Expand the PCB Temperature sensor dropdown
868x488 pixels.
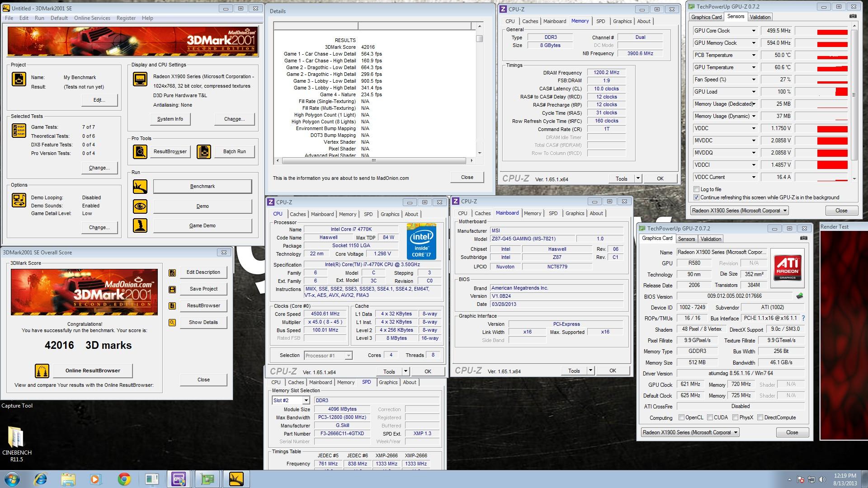coord(753,55)
